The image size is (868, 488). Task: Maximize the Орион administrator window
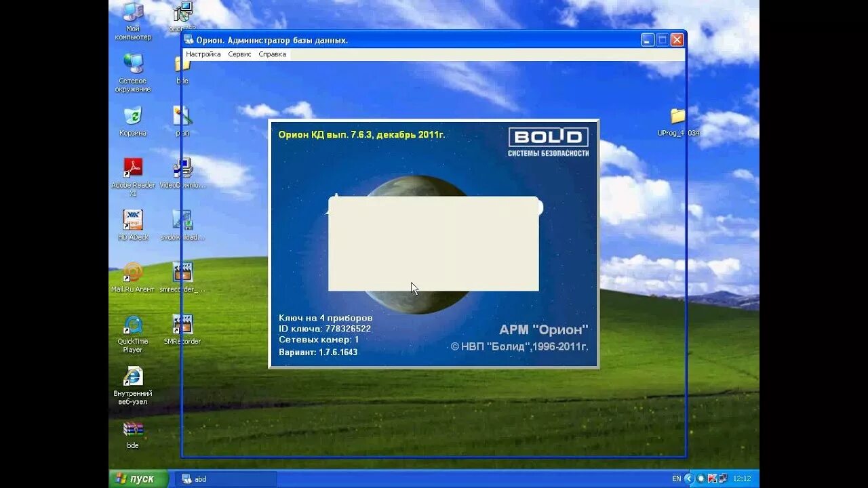pyautogui.click(x=663, y=40)
